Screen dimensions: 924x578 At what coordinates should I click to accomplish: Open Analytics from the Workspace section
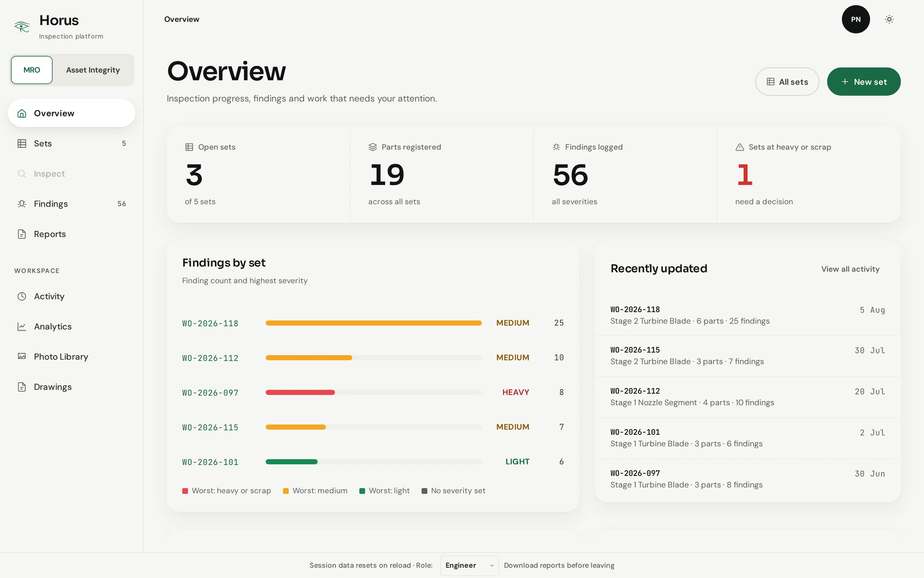click(72, 327)
